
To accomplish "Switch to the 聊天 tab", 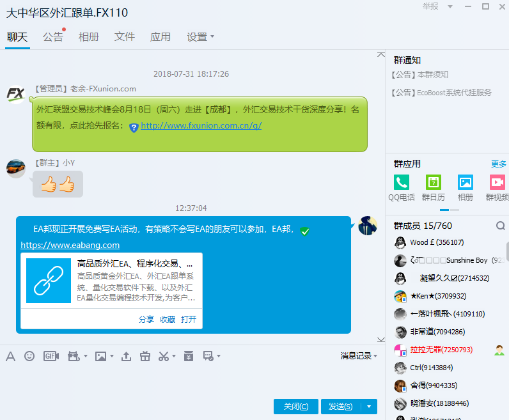I will click(17, 36).
